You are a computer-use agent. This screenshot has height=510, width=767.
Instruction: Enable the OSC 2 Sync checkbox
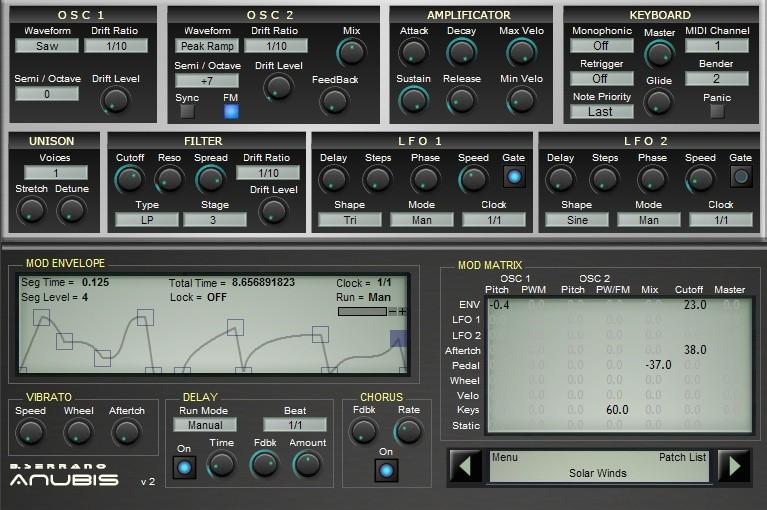(187, 112)
